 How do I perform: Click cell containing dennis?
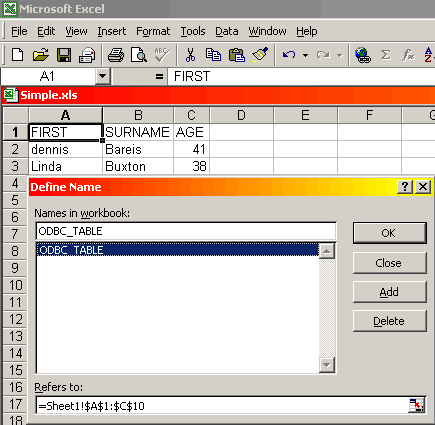pyautogui.click(x=65, y=149)
